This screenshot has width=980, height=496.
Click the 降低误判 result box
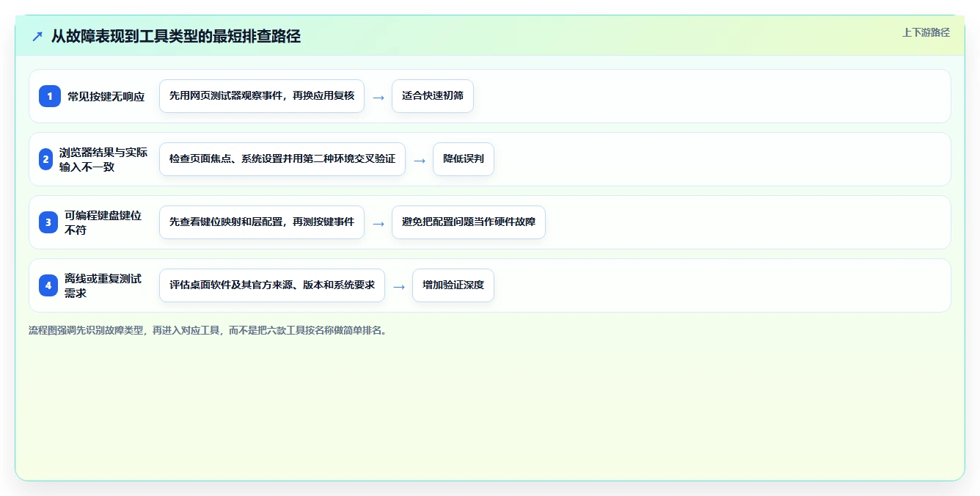click(464, 159)
